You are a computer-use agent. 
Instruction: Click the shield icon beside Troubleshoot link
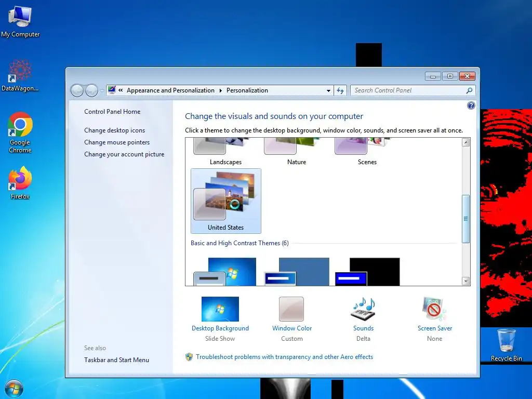click(x=189, y=357)
